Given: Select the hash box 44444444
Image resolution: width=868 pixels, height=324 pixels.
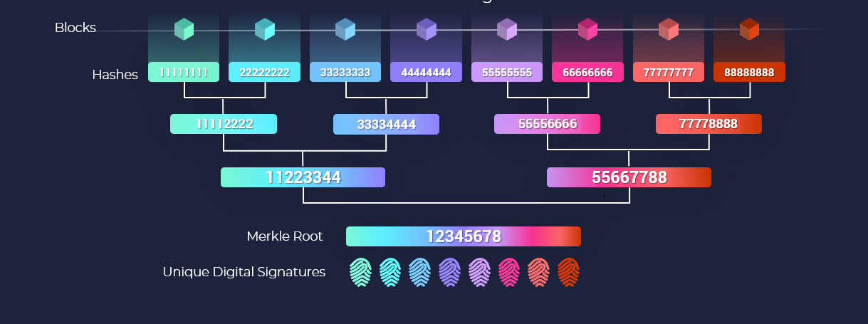Looking at the screenshot, I should pos(426,72).
